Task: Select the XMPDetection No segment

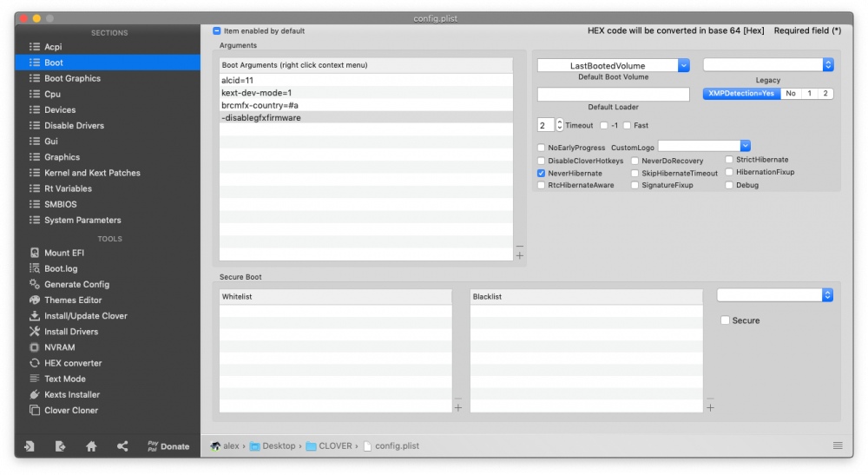Action: (791, 94)
